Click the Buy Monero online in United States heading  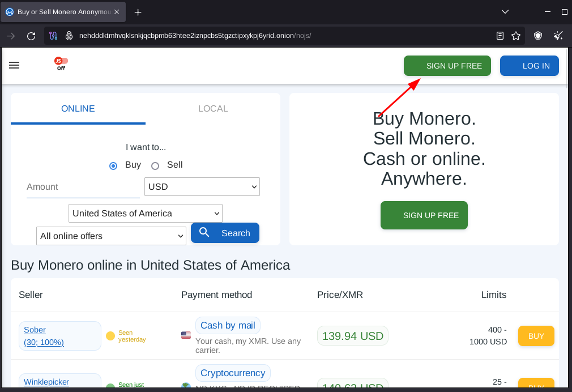[x=150, y=265]
